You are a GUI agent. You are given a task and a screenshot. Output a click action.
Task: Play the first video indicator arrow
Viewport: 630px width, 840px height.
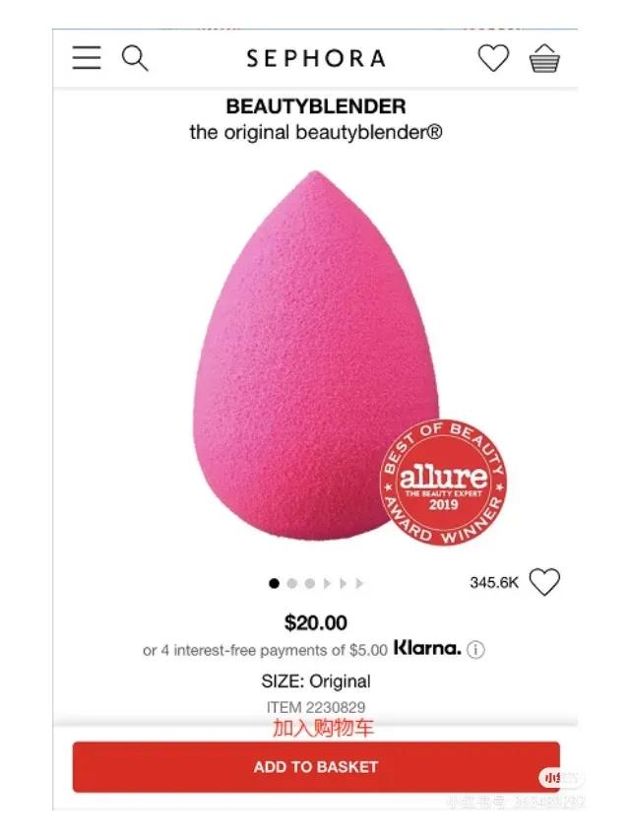(327, 583)
